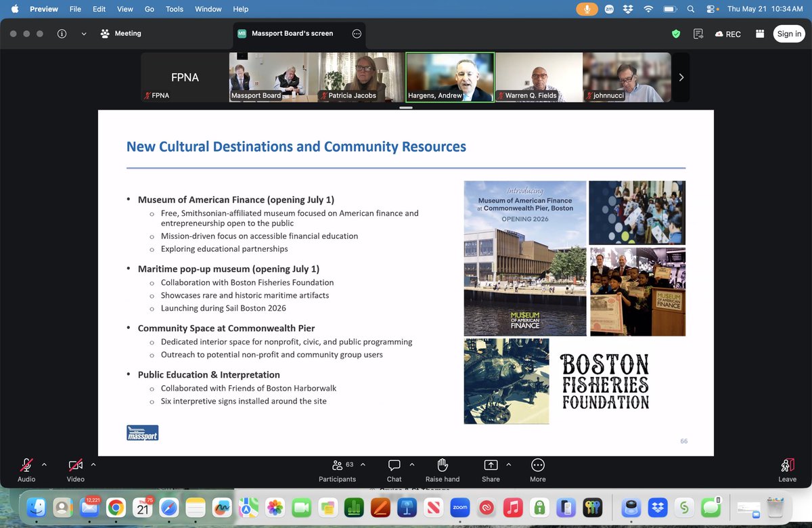Open the Wi-Fi menu bar icon
The width and height of the screenshot is (812, 528).
point(649,9)
